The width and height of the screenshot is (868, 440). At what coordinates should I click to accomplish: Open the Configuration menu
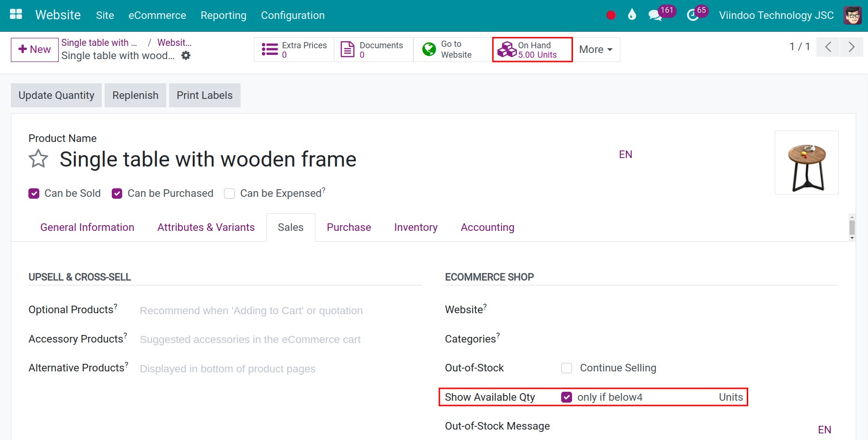(293, 15)
